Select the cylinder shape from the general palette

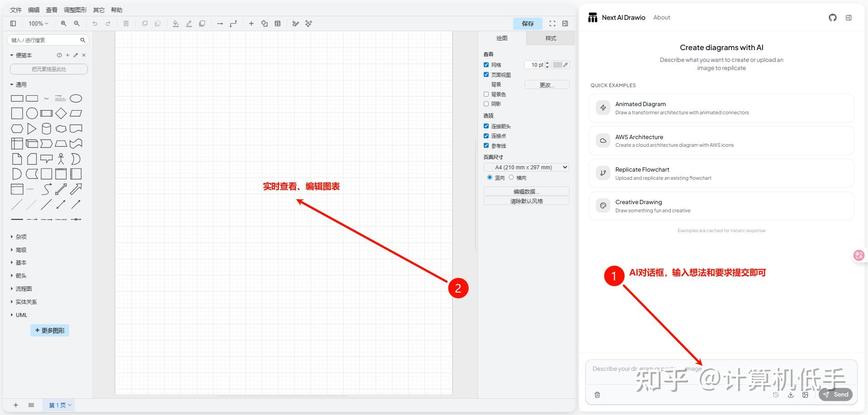(46, 129)
